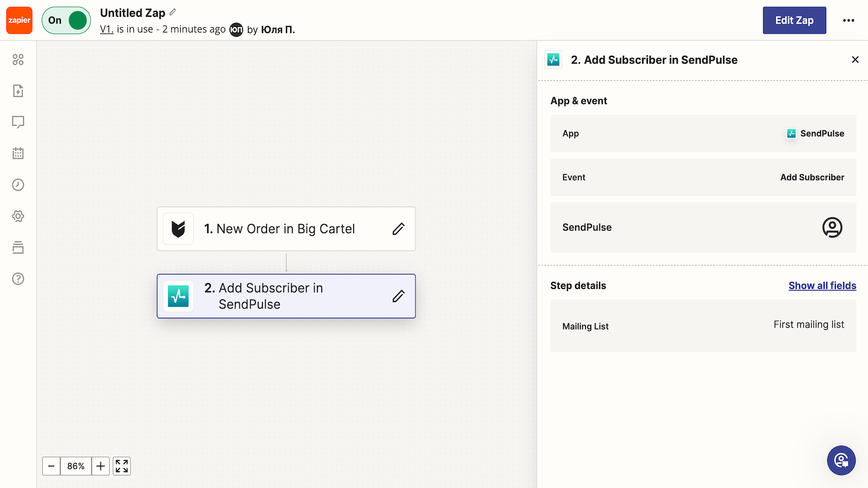Open Zap history clock icon
This screenshot has width=868, height=488.
coord(18,185)
